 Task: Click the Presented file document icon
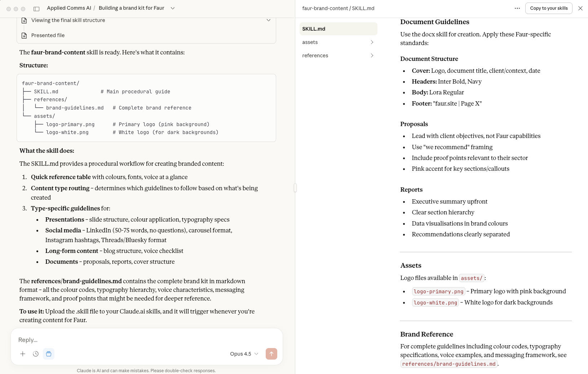point(24,35)
